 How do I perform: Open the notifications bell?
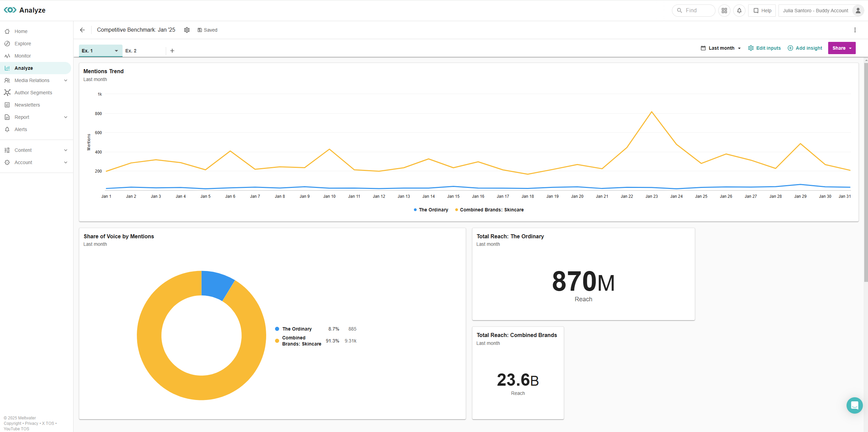(739, 11)
